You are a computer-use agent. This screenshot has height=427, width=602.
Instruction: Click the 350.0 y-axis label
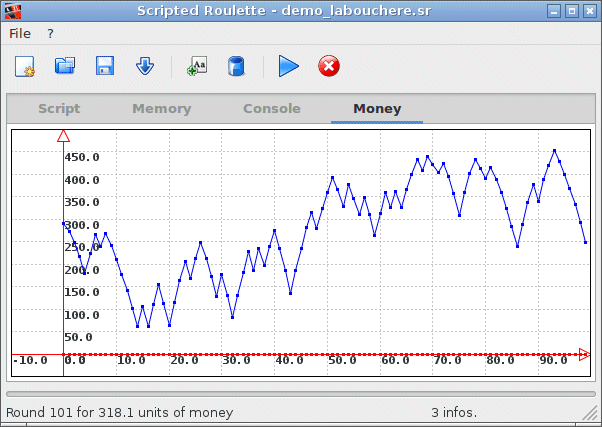[x=82, y=202]
